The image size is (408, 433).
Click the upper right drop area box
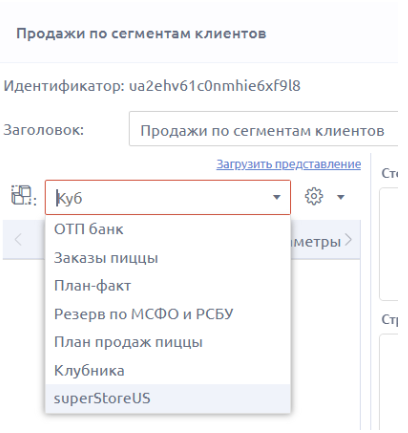pos(389,244)
